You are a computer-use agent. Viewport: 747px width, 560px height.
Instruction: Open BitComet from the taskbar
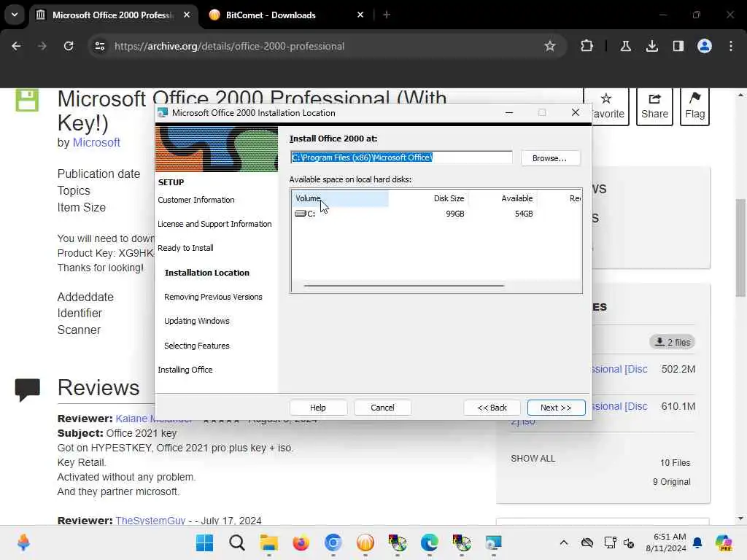365,542
